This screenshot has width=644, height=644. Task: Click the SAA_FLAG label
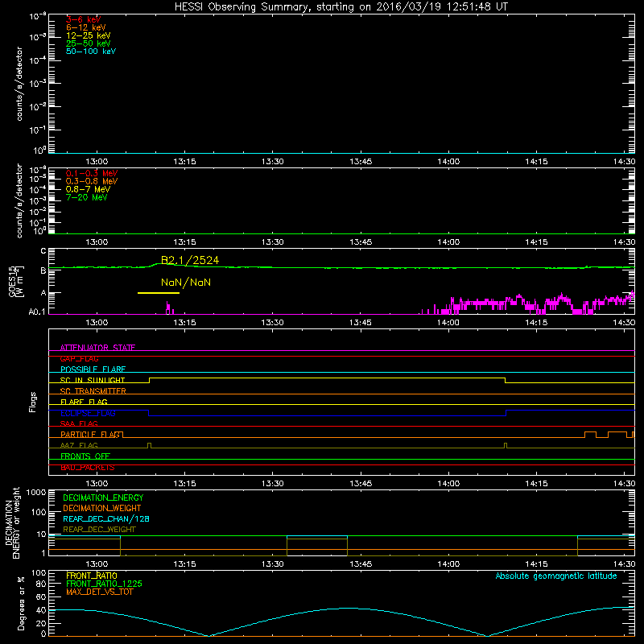click(x=79, y=423)
